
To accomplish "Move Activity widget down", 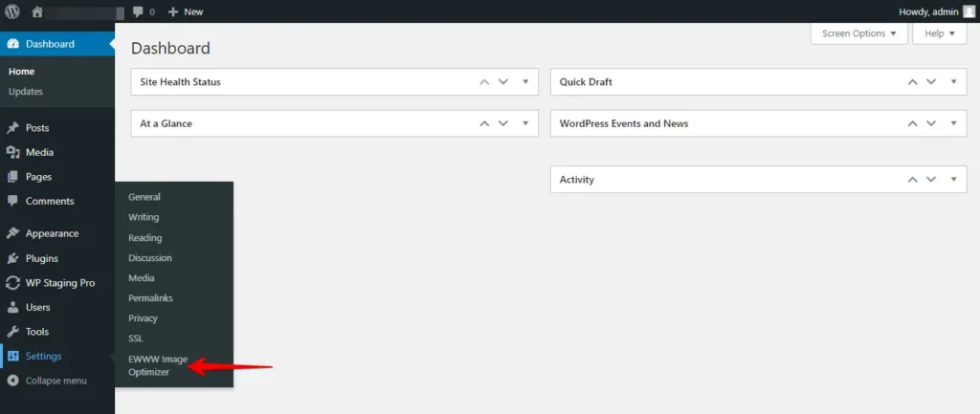I will coord(931,179).
